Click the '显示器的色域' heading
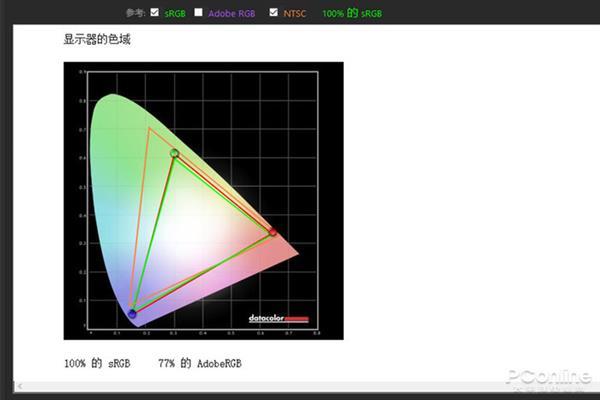The image size is (600, 400). coord(97,40)
